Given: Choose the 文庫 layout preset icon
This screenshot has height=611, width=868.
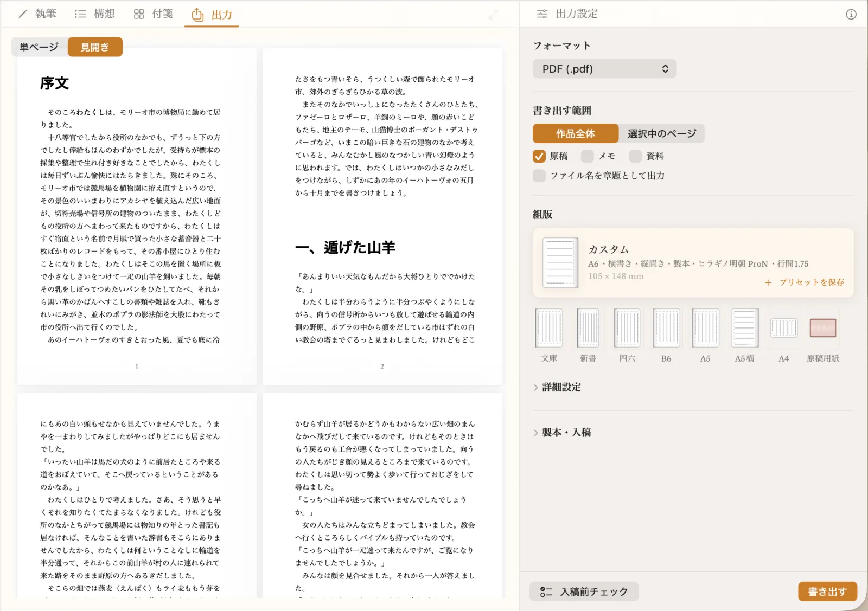Looking at the screenshot, I should (549, 328).
